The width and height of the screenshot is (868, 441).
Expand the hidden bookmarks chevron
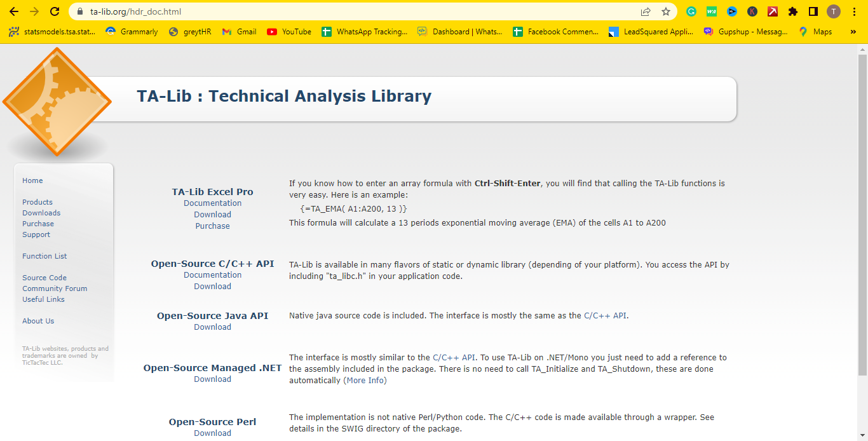click(853, 32)
